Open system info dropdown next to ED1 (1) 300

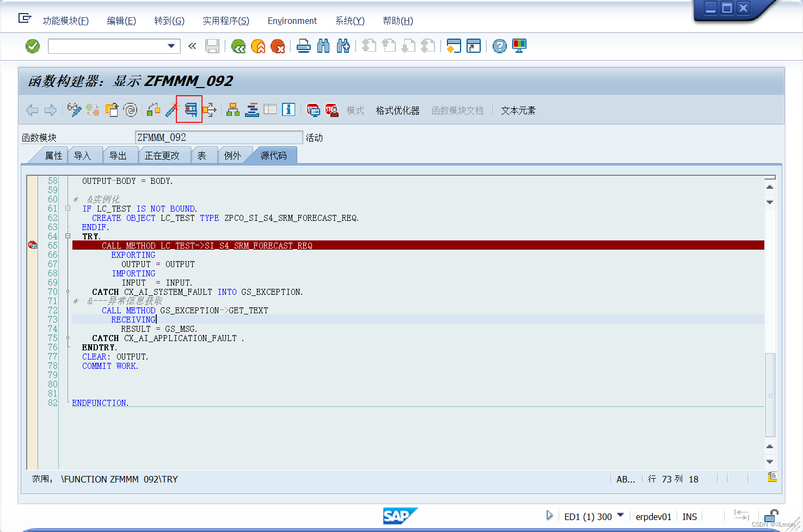coord(620,515)
